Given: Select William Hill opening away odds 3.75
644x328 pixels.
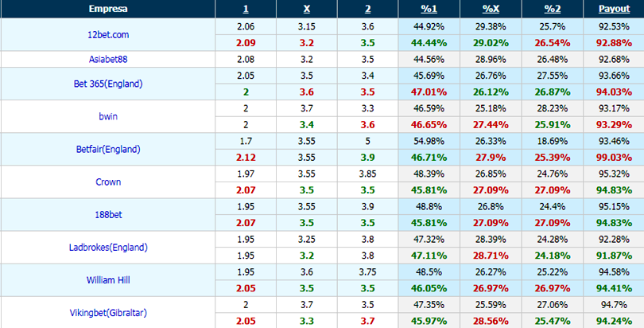Looking at the screenshot, I should 368,272.
